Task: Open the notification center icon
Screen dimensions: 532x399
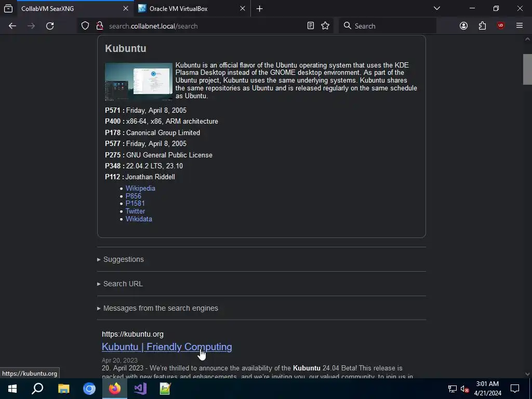Action: (x=515, y=389)
